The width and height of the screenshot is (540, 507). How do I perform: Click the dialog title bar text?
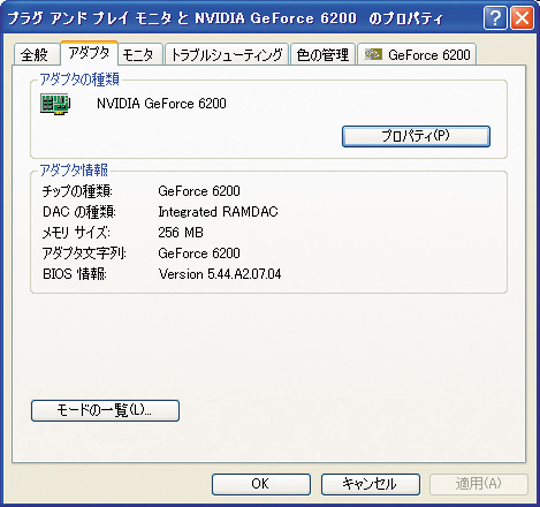click(225, 18)
